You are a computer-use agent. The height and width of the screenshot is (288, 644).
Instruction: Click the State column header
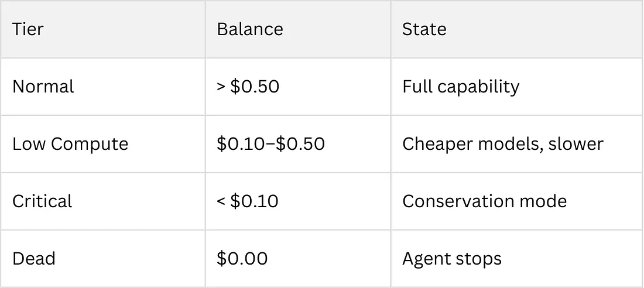click(424, 29)
